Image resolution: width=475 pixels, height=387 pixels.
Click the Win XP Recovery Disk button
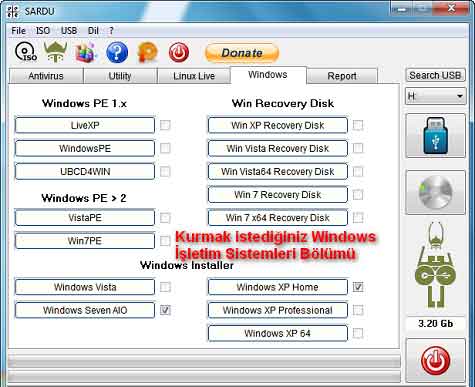[278, 125]
